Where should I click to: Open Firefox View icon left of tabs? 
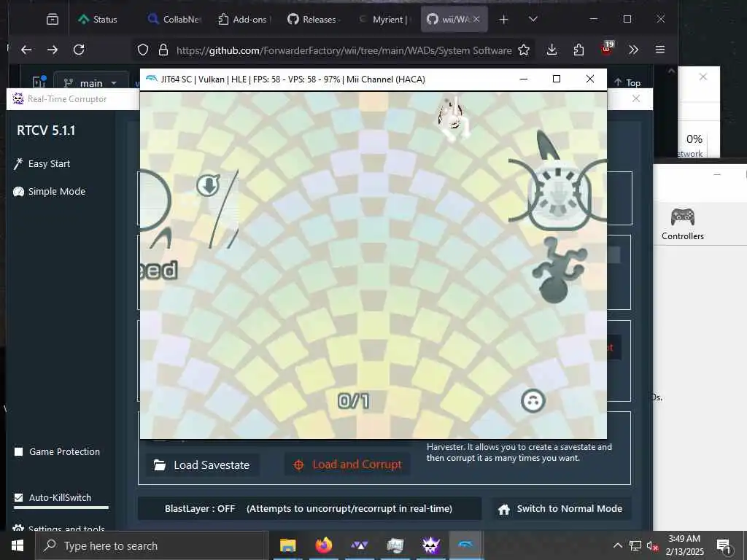click(x=53, y=19)
